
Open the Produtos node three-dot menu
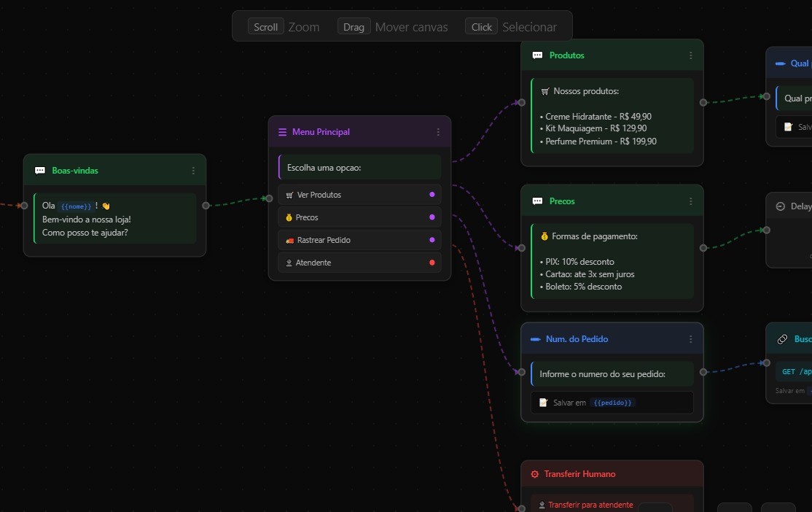[x=690, y=55]
